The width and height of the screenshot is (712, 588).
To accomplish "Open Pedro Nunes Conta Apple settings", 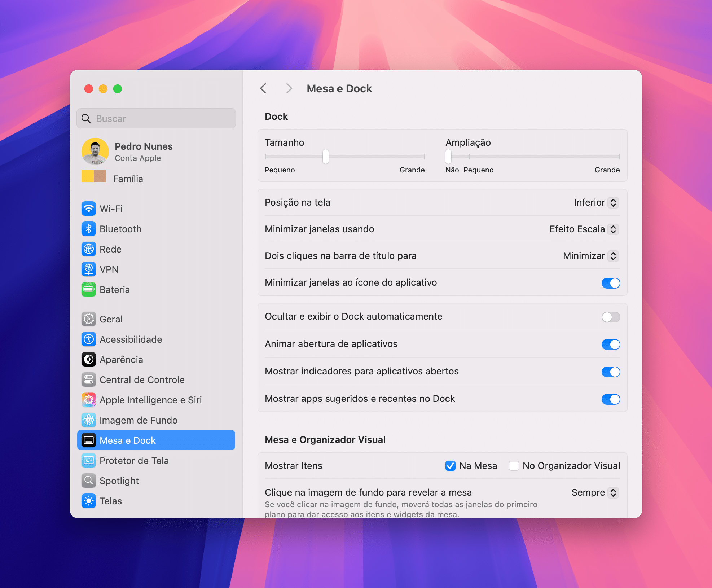I will (x=156, y=152).
